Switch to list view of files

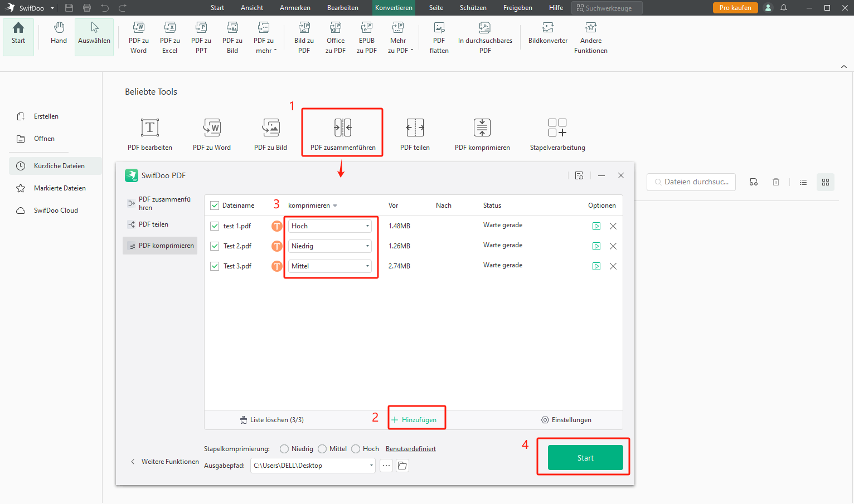(x=803, y=182)
